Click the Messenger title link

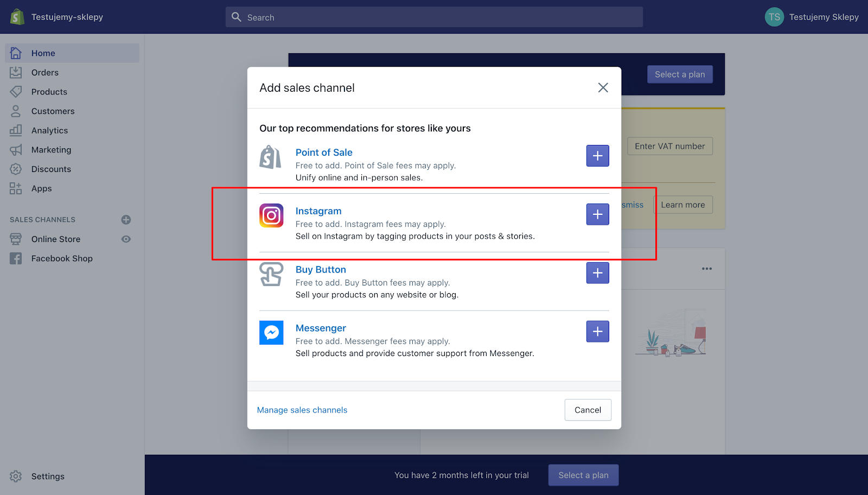coord(321,328)
